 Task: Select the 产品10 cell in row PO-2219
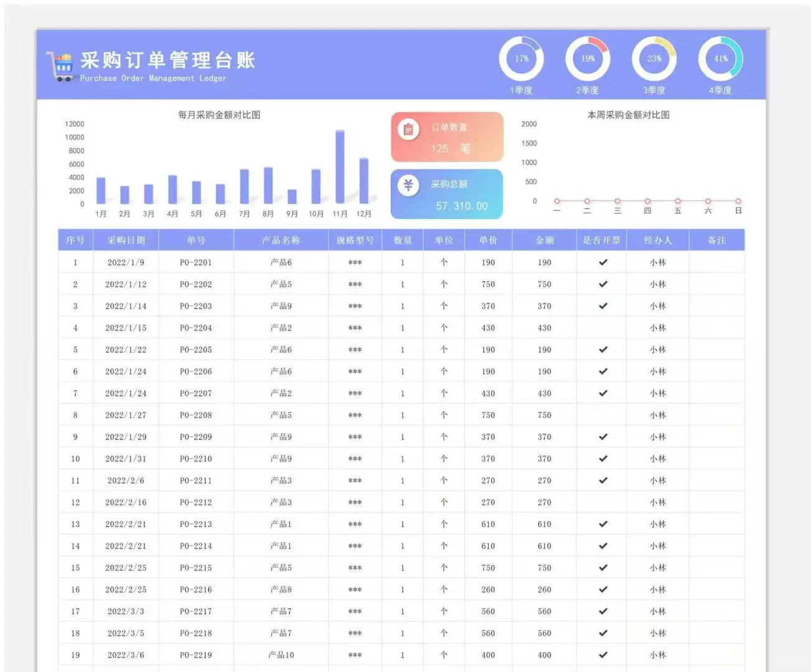click(281, 655)
